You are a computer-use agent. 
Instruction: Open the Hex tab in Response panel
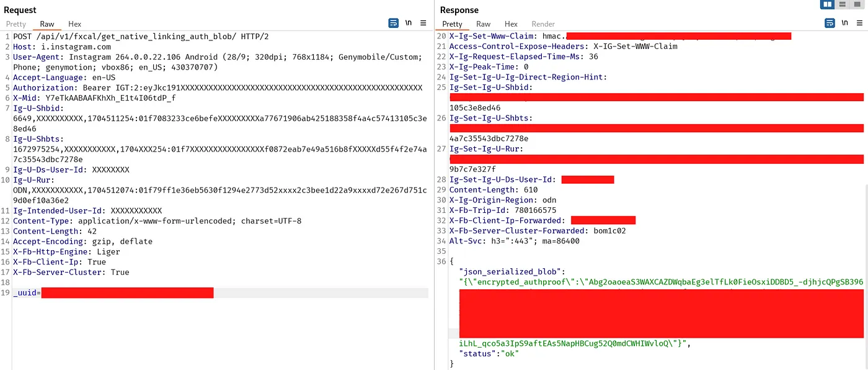click(511, 24)
